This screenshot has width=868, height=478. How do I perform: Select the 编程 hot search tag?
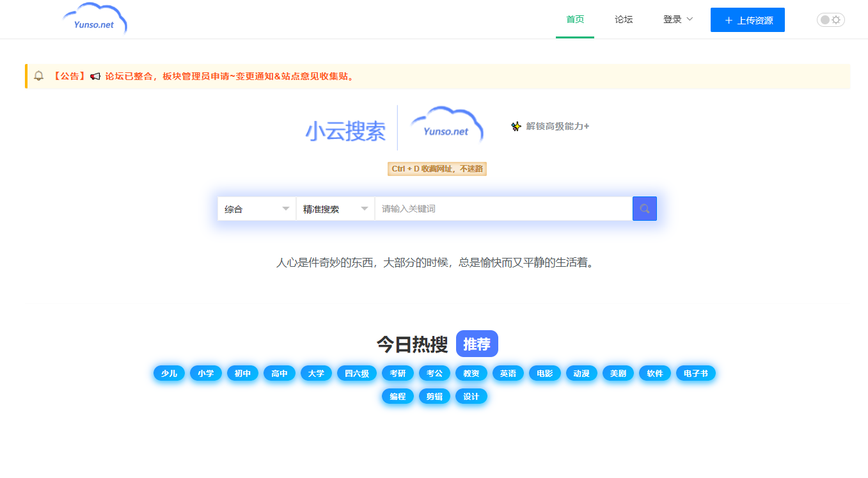click(x=398, y=396)
